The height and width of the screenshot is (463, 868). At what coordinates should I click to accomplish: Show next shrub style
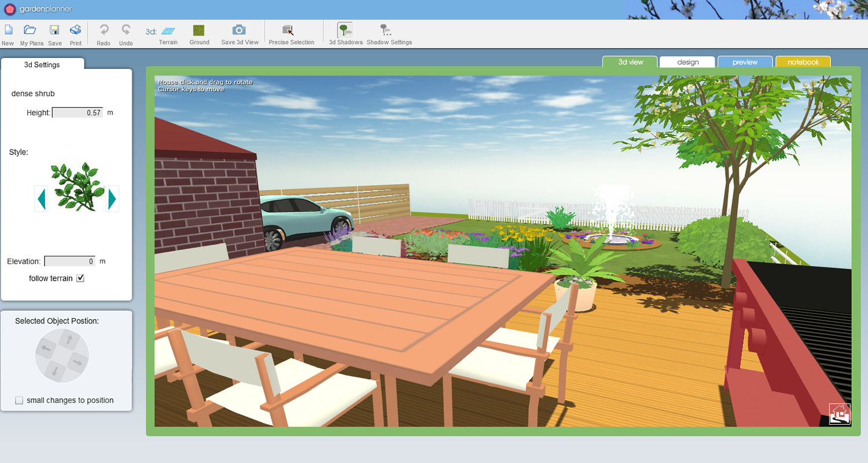(x=112, y=199)
